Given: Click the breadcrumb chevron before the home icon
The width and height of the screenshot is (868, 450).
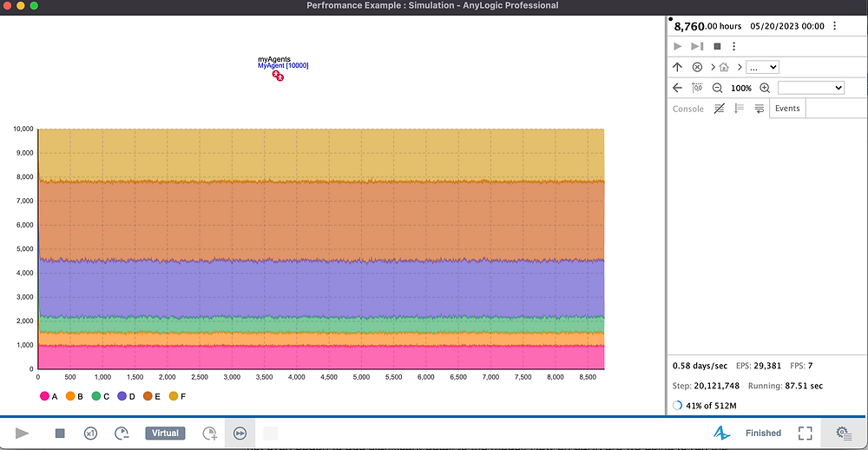Looking at the screenshot, I should click(x=713, y=67).
